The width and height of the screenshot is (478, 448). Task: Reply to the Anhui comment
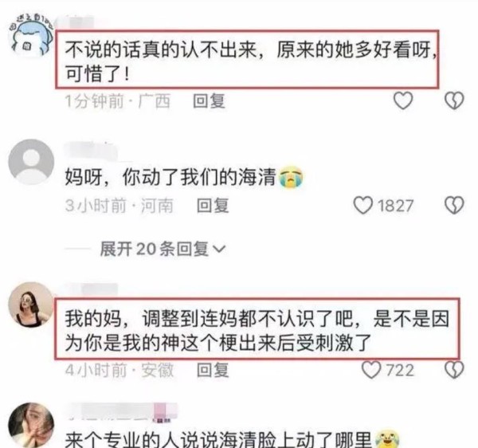tap(213, 370)
